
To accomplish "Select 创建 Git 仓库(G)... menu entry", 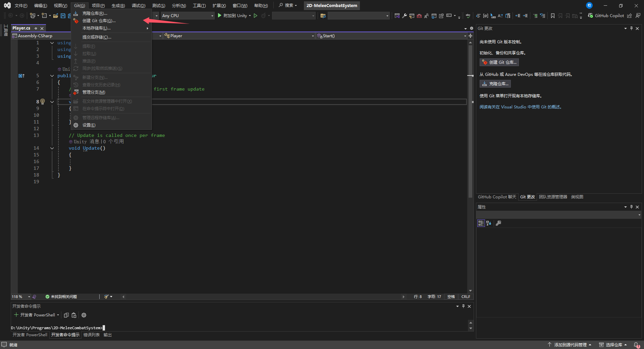I will pyautogui.click(x=111, y=21).
